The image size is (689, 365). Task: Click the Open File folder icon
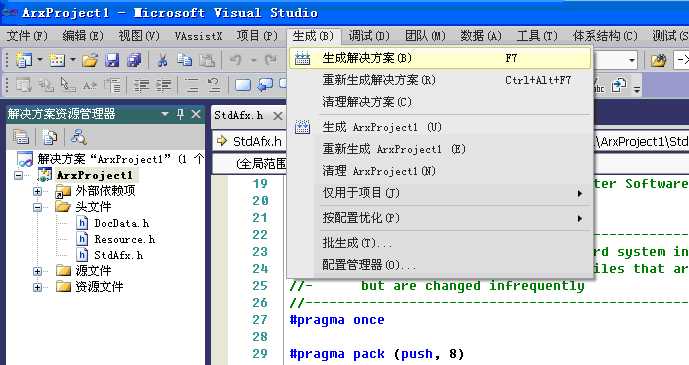coord(90,60)
